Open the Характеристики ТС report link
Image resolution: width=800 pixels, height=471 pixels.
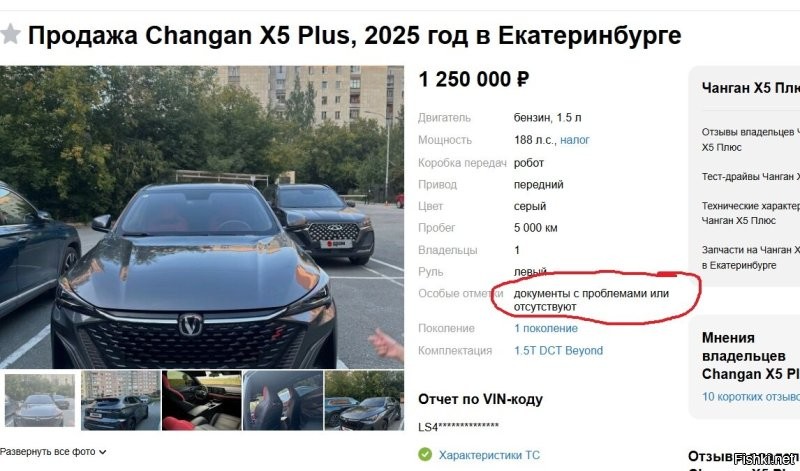click(489, 455)
